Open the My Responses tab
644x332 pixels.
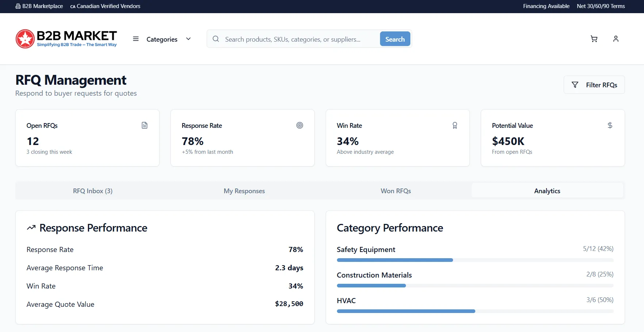(x=244, y=191)
